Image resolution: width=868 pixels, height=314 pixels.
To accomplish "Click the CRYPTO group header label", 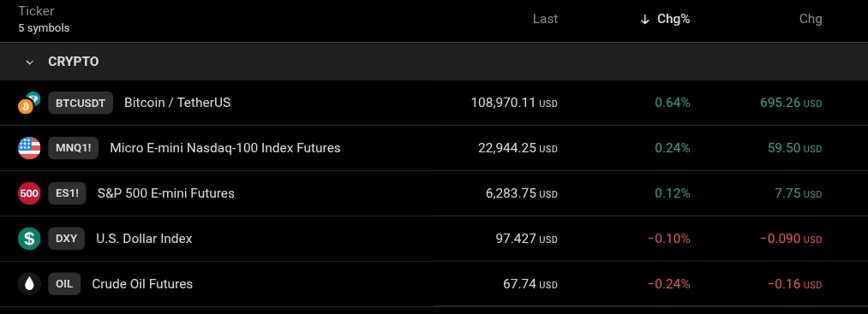I will (74, 62).
